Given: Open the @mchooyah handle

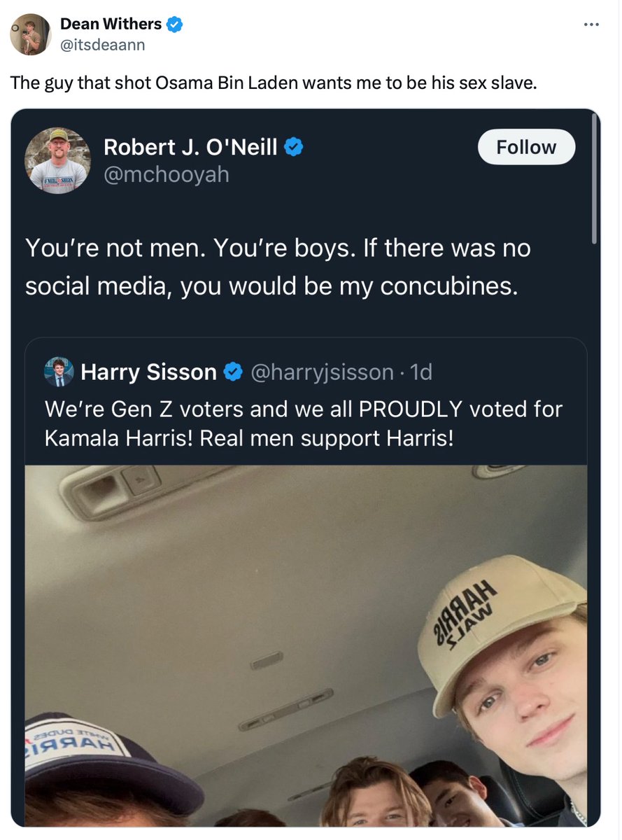Looking at the screenshot, I should 166,174.
